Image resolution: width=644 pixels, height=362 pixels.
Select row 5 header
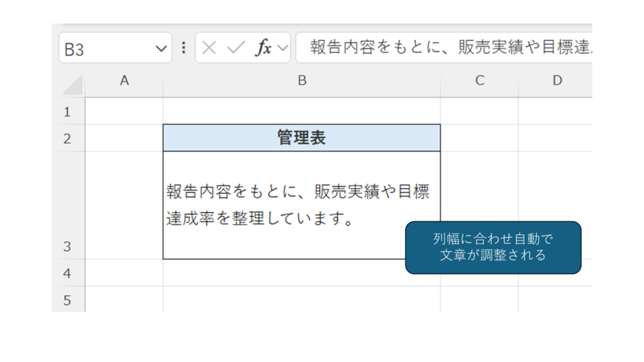(68, 300)
